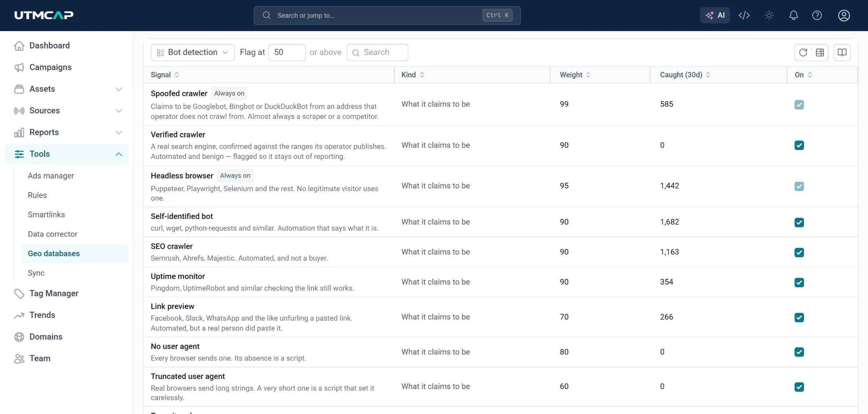Open the Sync page link
Image resolution: width=868 pixels, height=414 pixels.
pos(36,273)
